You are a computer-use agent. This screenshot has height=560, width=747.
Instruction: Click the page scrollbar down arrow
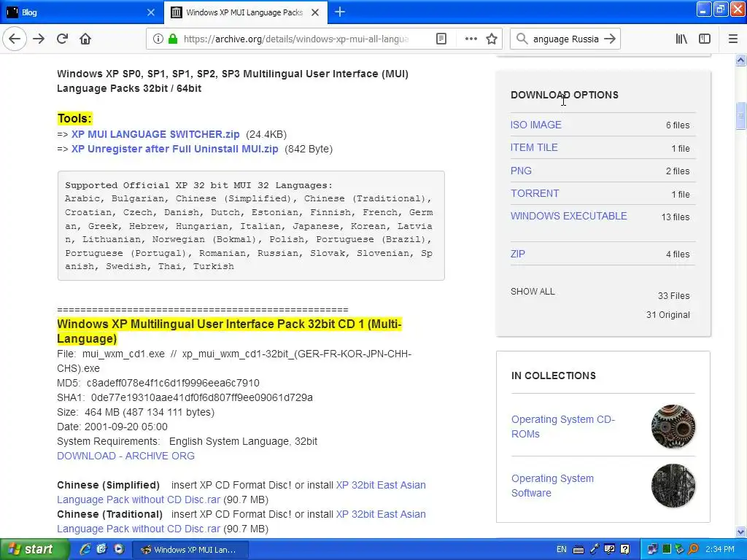[741, 532]
